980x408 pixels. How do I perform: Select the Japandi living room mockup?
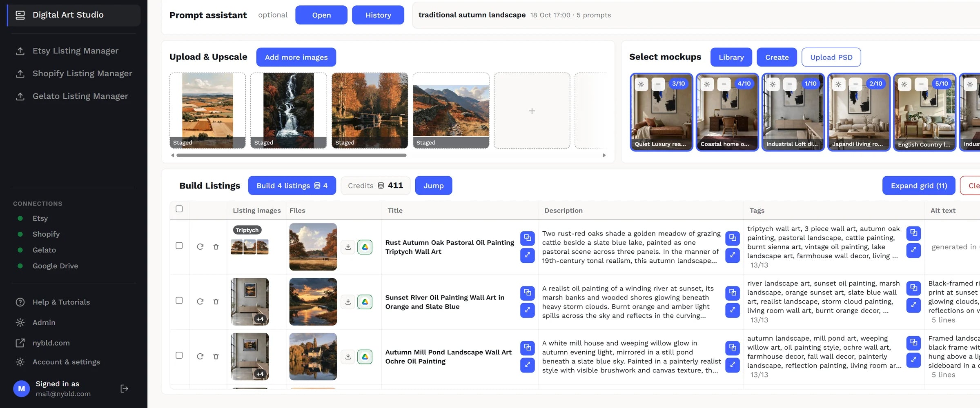[x=859, y=112]
